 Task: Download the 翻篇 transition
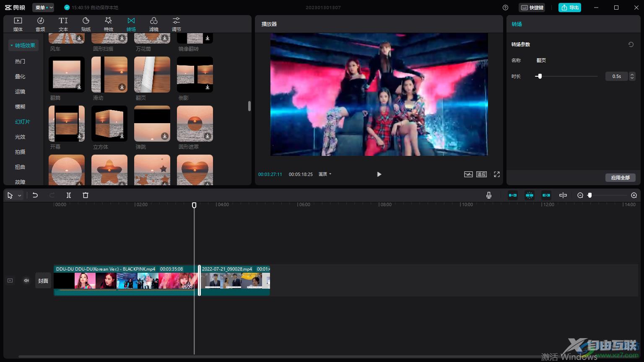click(79, 87)
